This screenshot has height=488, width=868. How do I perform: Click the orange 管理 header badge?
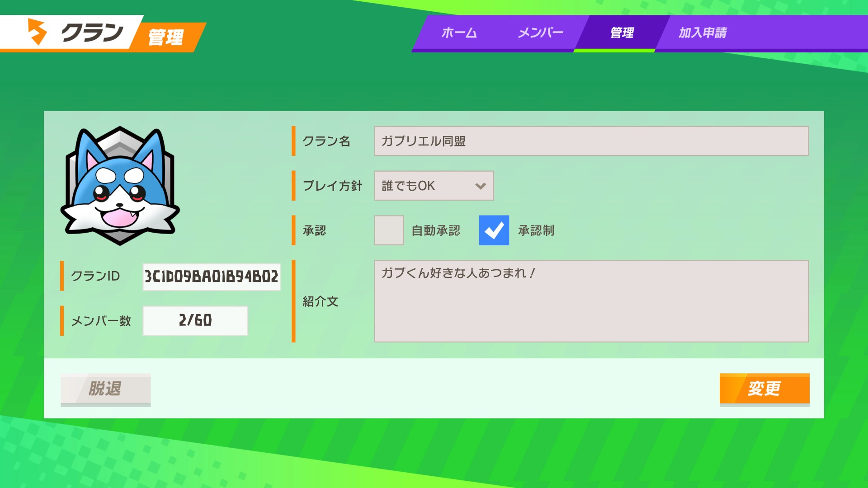tap(166, 37)
